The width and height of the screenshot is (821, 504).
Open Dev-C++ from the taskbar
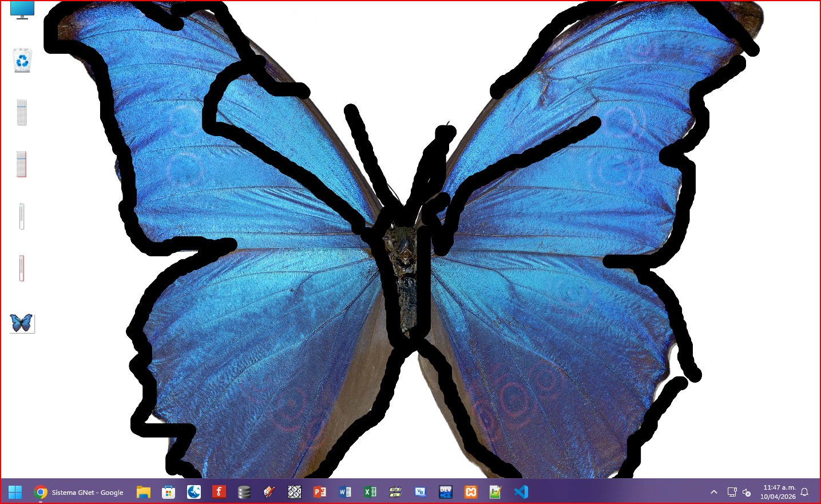pos(446,492)
